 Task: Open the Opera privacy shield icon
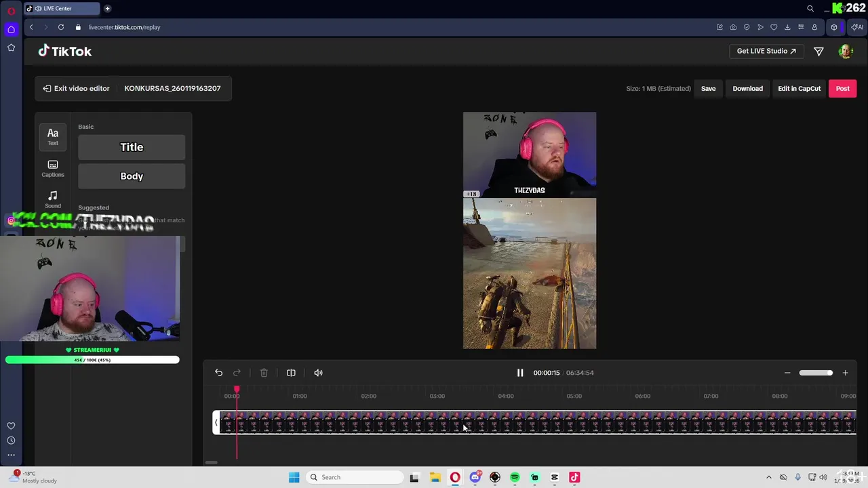(x=747, y=27)
